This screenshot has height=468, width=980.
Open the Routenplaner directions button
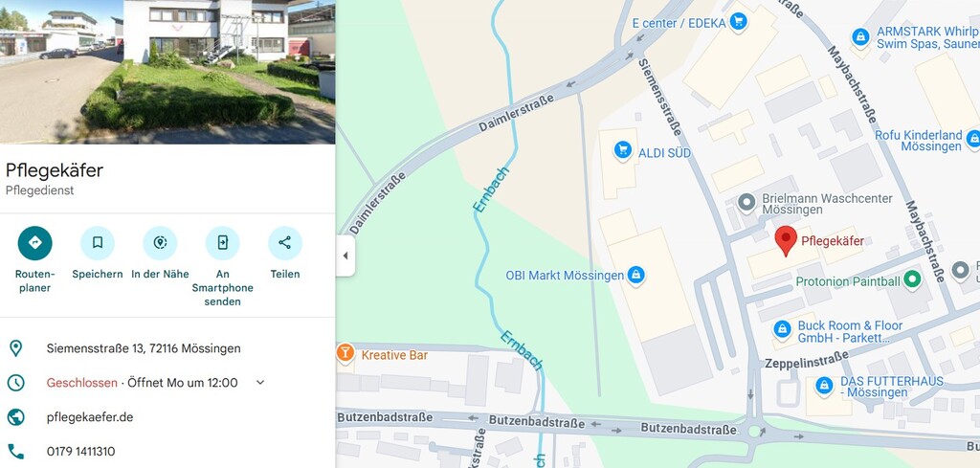click(35, 243)
